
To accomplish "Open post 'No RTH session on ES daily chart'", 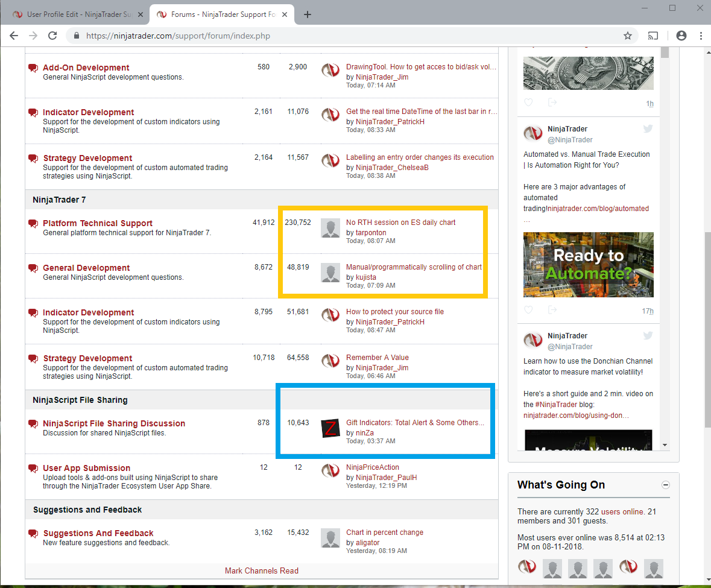I will point(401,222).
